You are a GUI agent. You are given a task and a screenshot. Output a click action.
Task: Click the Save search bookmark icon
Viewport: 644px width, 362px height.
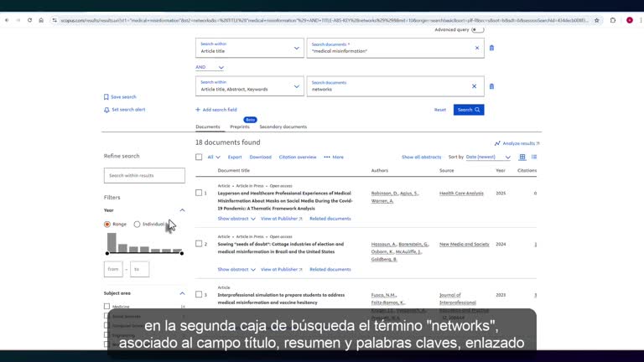click(x=106, y=97)
